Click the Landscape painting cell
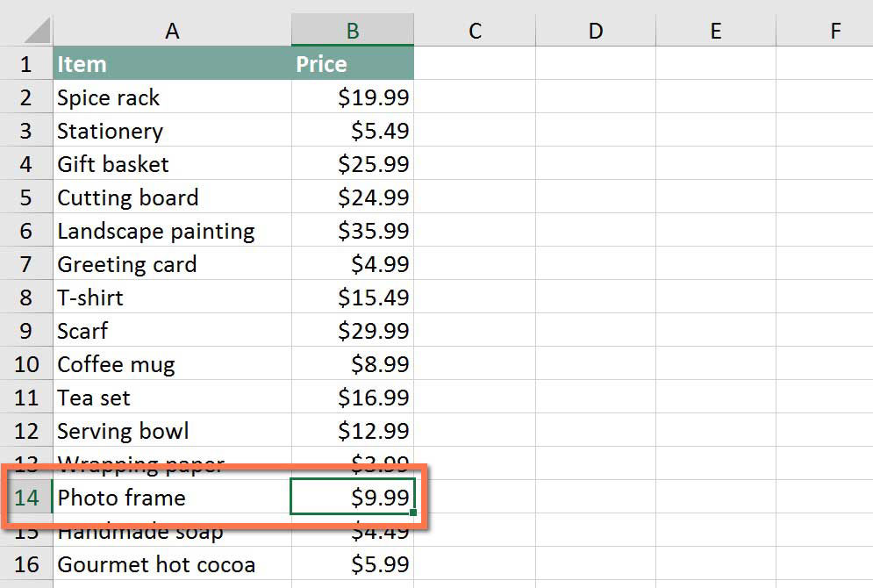 [172, 231]
